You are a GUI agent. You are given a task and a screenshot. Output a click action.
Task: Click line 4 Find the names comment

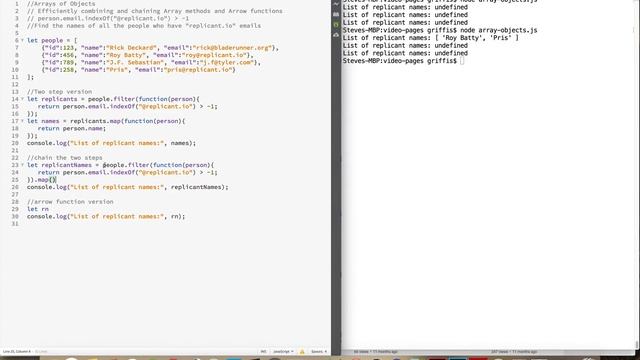click(144, 26)
